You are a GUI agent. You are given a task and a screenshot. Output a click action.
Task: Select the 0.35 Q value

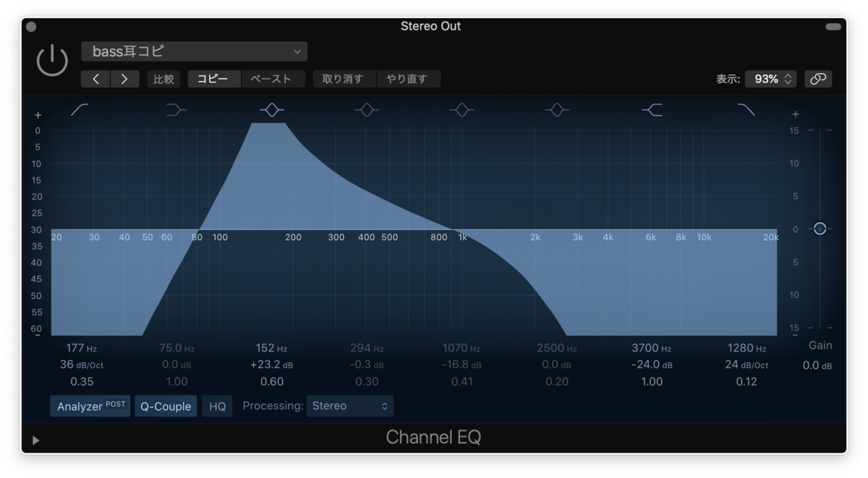(x=82, y=381)
